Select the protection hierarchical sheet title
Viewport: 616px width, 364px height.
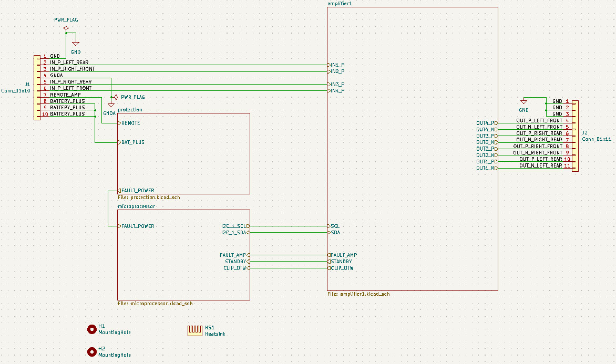click(130, 110)
